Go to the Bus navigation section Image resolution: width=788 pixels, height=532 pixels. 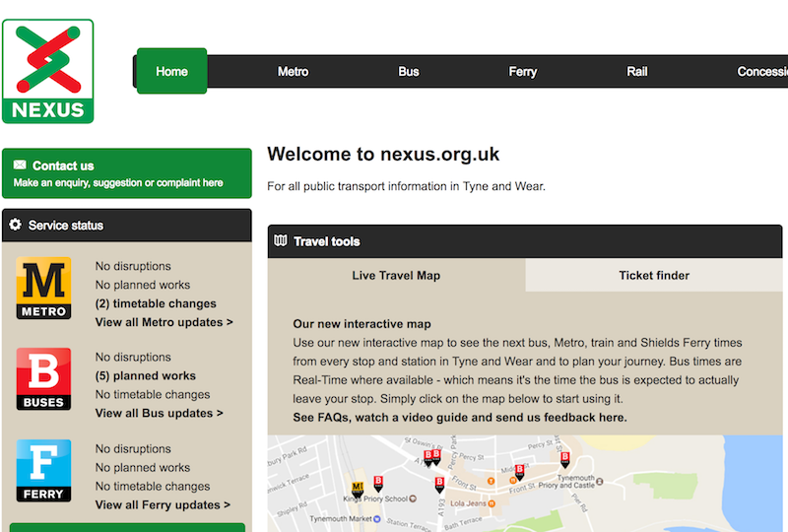(x=409, y=71)
